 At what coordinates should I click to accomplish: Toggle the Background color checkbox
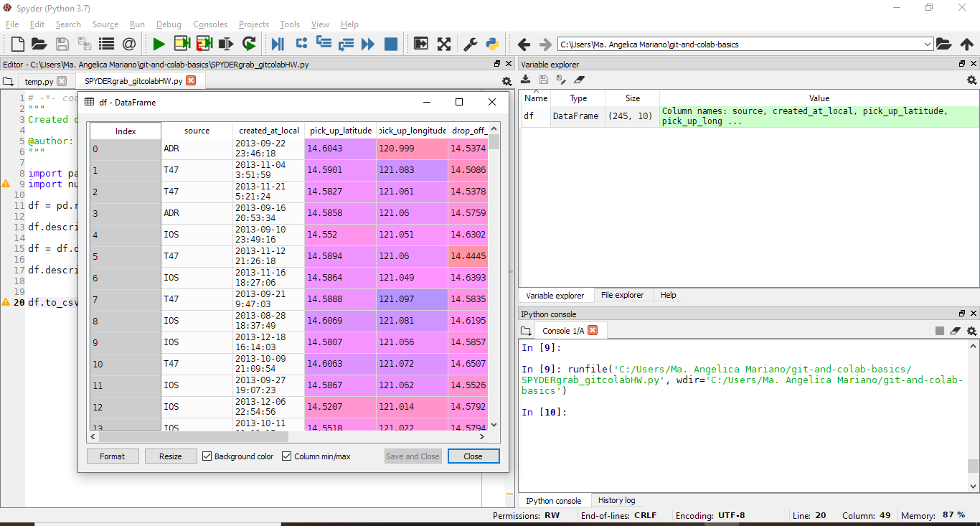click(207, 456)
